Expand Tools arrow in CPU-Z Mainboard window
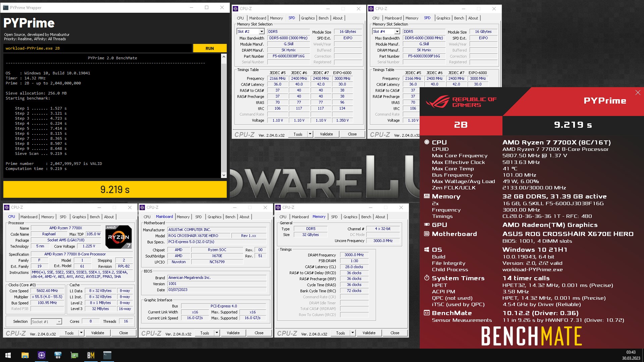 coord(217,333)
